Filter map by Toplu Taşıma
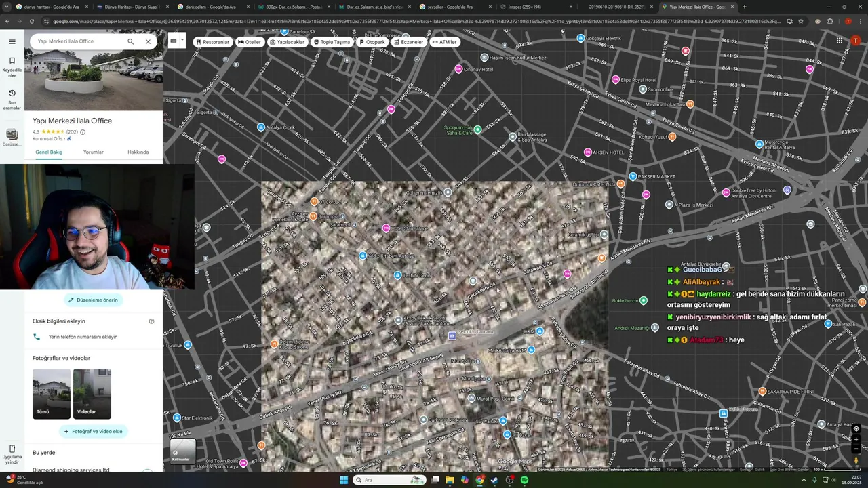This screenshot has height=488, width=868. pos(332,42)
